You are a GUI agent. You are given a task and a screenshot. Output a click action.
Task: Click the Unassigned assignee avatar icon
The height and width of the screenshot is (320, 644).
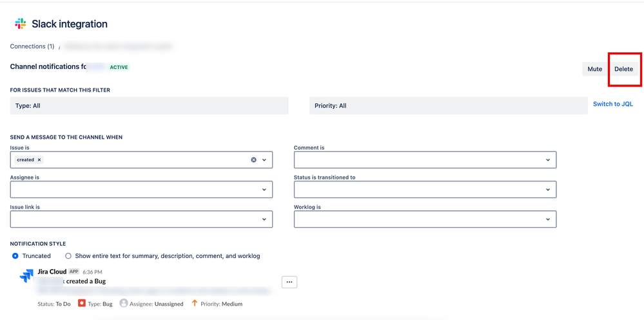coord(124,303)
